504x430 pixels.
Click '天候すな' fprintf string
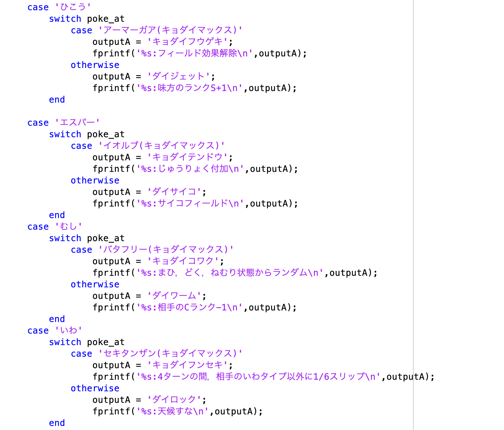pos(173,411)
